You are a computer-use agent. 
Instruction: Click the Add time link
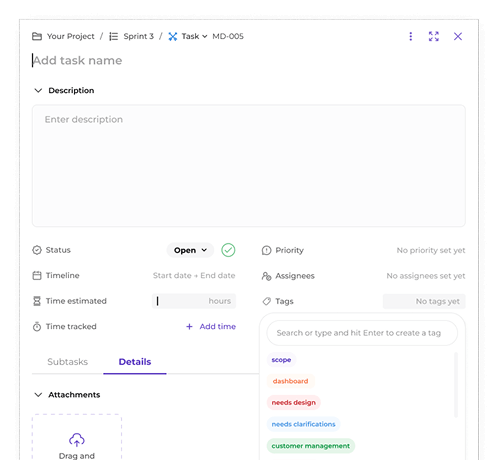(218, 327)
